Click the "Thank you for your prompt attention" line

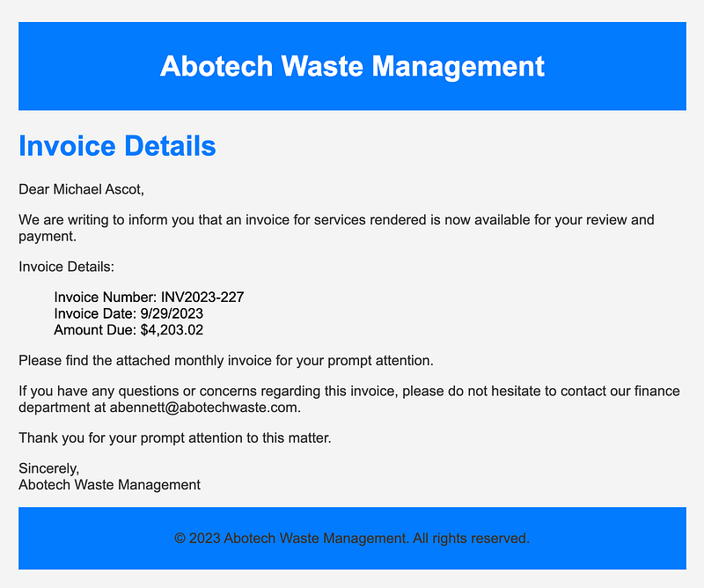[x=175, y=437]
